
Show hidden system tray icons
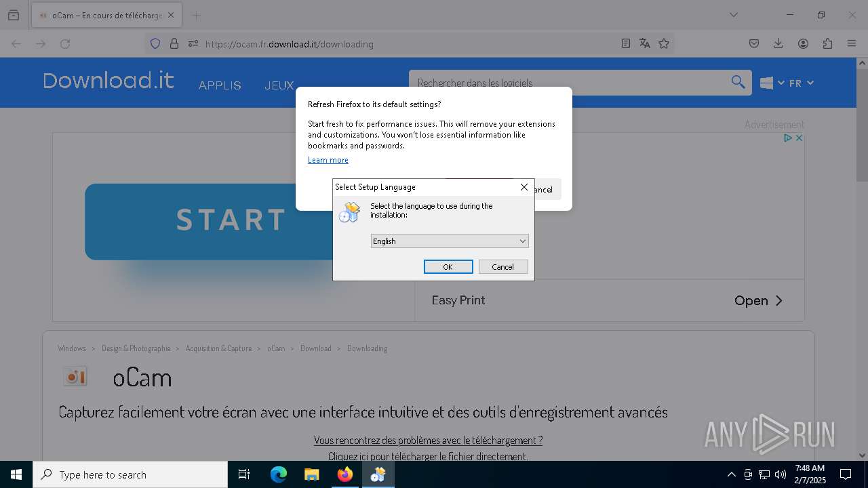[x=731, y=474]
